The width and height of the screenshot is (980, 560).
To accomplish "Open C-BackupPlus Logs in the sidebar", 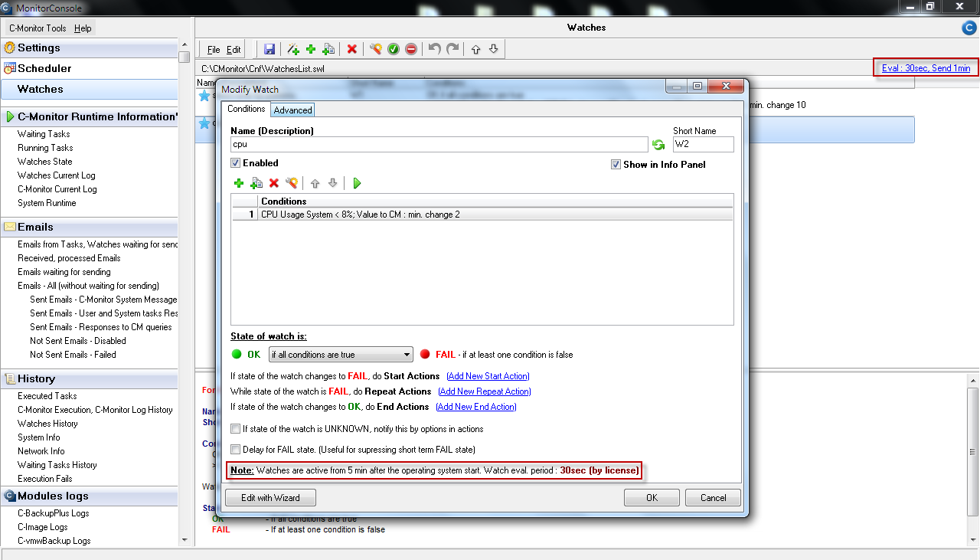I will point(53,513).
